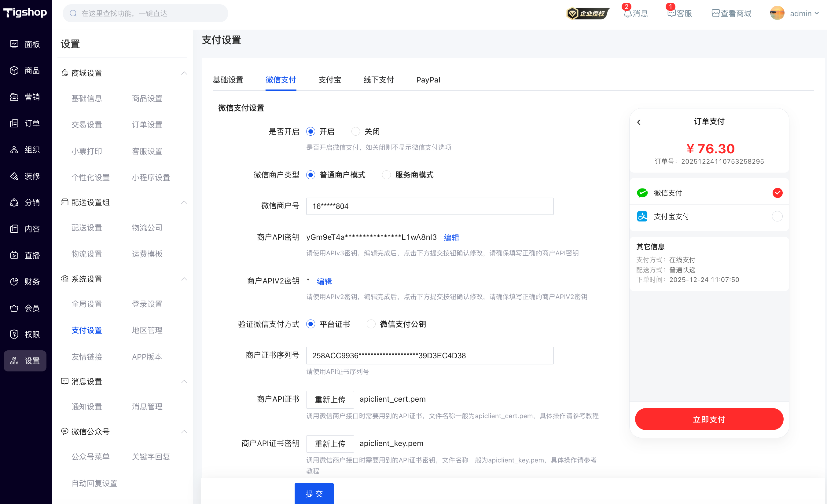Click the search magnifier icon
This screenshot has height=504, width=827.
point(73,13)
